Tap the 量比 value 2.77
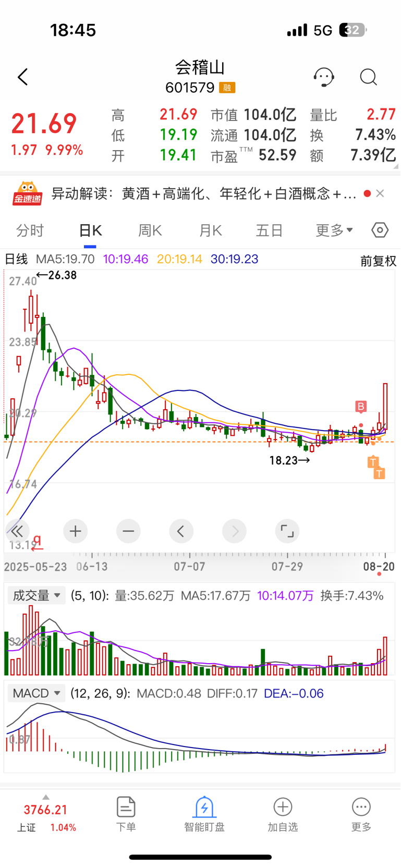 (381, 114)
